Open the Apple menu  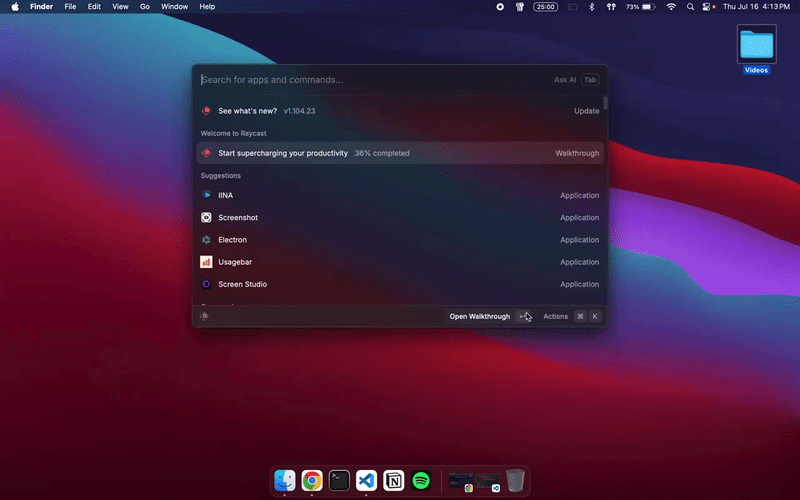(x=15, y=7)
